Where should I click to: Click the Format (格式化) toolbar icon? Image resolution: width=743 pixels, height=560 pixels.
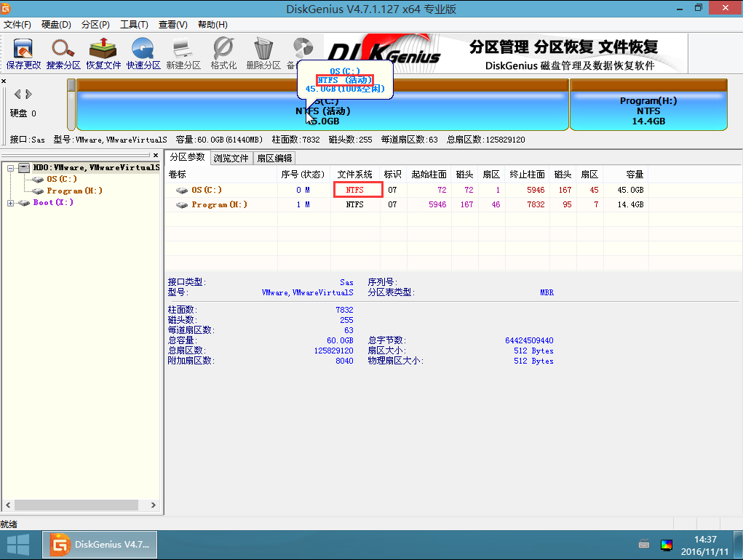point(223,54)
